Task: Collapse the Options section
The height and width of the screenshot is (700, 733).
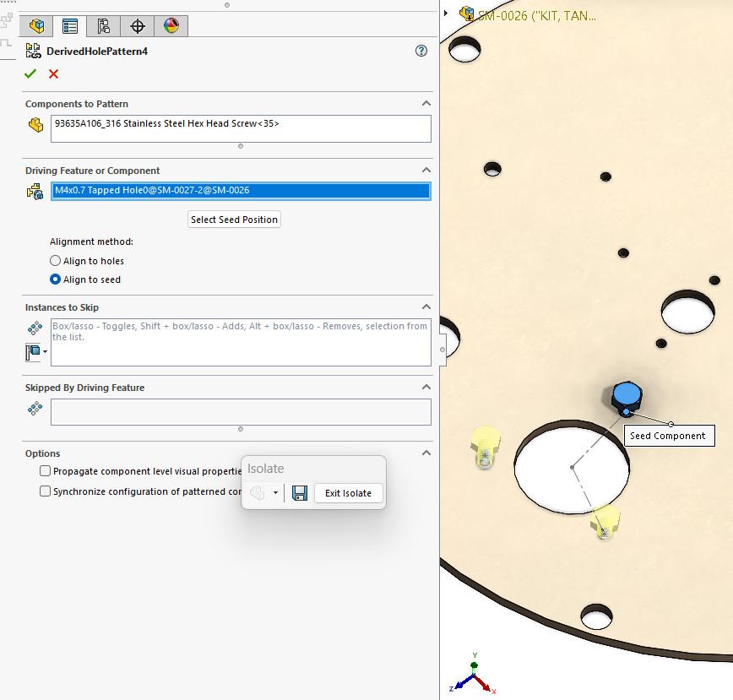Action: point(426,453)
